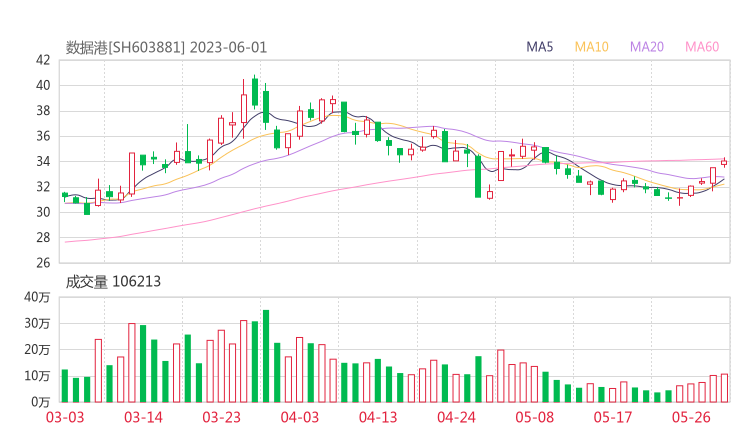Click the 05-17 date axis label
Screen dimensions: 740x440
613,418
